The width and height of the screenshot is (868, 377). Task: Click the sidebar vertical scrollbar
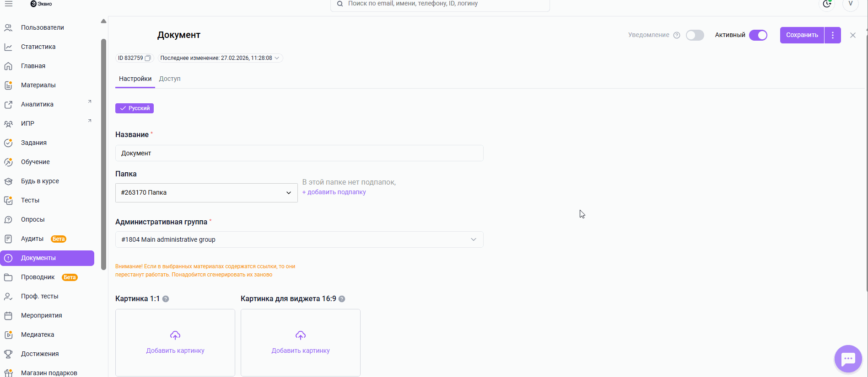tap(103, 154)
